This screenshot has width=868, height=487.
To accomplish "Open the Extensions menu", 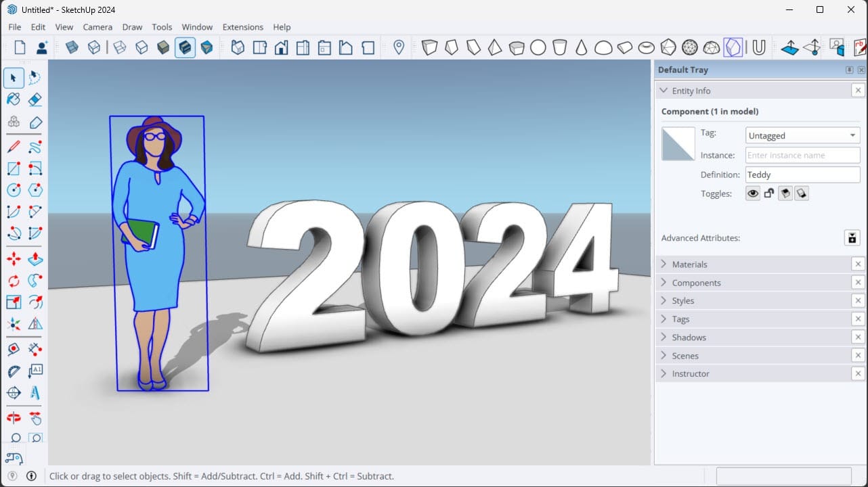I will [x=242, y=27].
